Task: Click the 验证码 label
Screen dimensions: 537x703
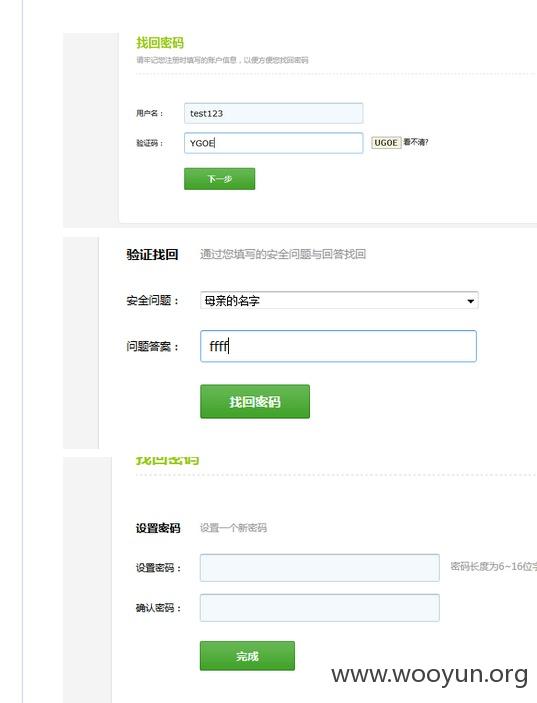Action: (150, 143)
